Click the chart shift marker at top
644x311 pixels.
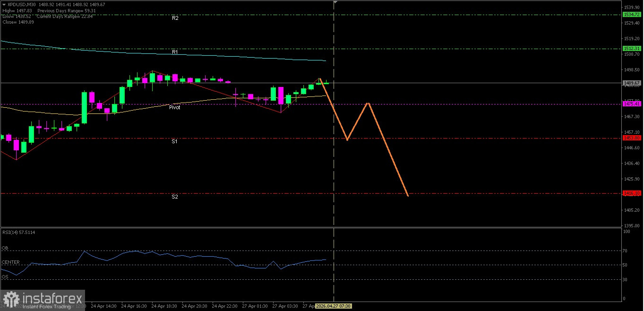point(335,2)
